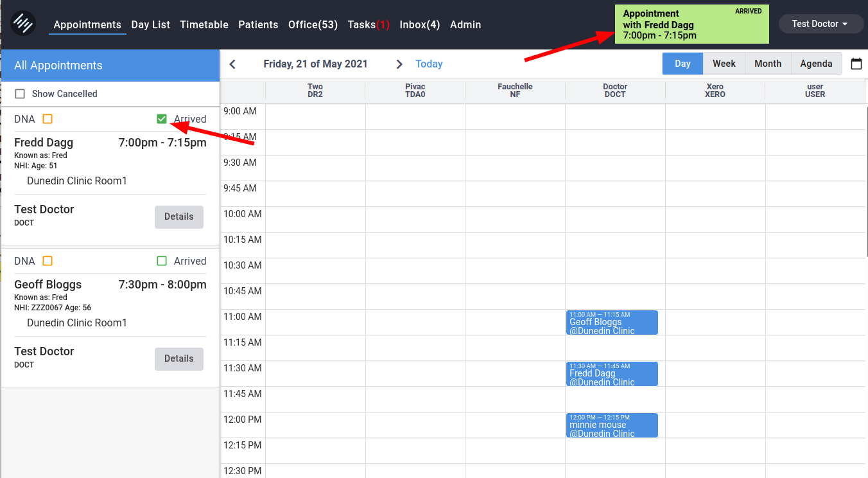The width and height of the screenshot is (868, 478).
Task: Go to previous day with left arrow
Action: pyautogui.click(x=232, y=64)
